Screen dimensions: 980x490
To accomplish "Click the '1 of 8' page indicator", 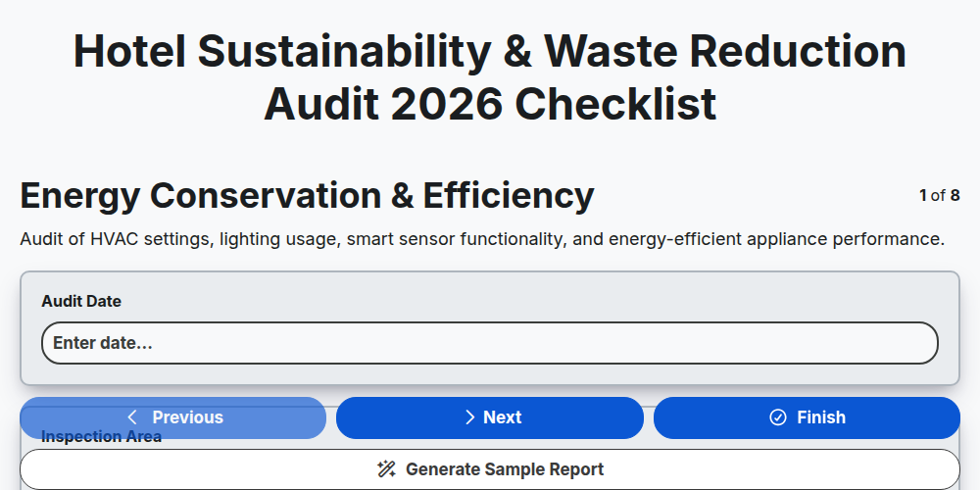I will tap(940, 196).
